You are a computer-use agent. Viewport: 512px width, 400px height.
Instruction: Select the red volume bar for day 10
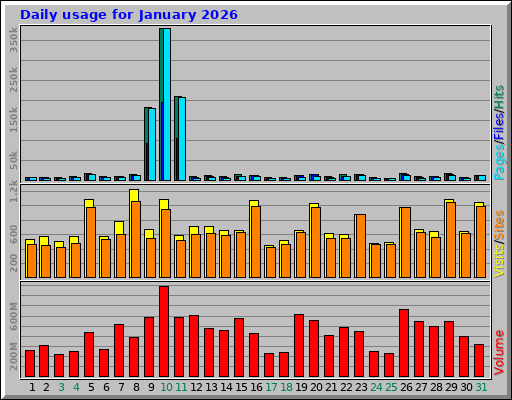pos(164,331)
